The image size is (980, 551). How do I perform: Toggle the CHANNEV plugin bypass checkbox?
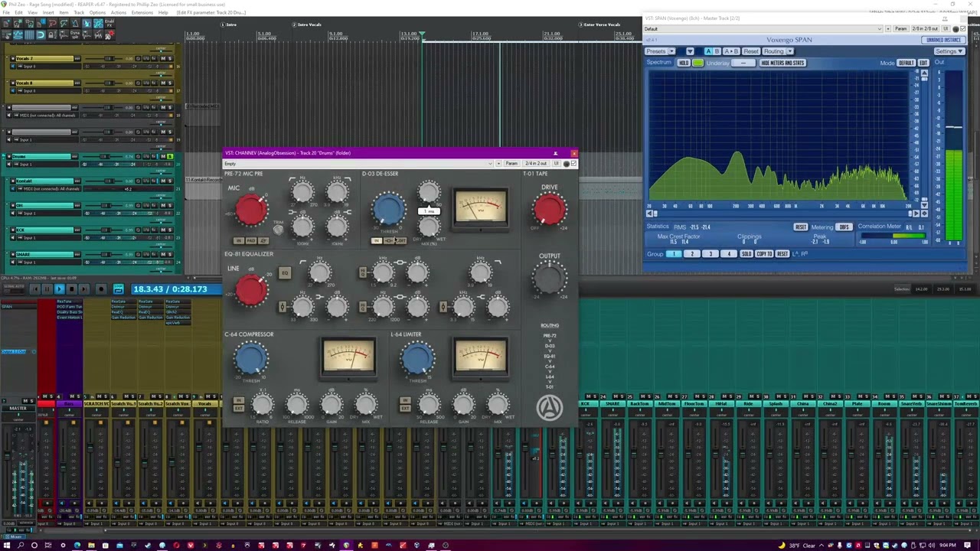click(x=573, y=164)
